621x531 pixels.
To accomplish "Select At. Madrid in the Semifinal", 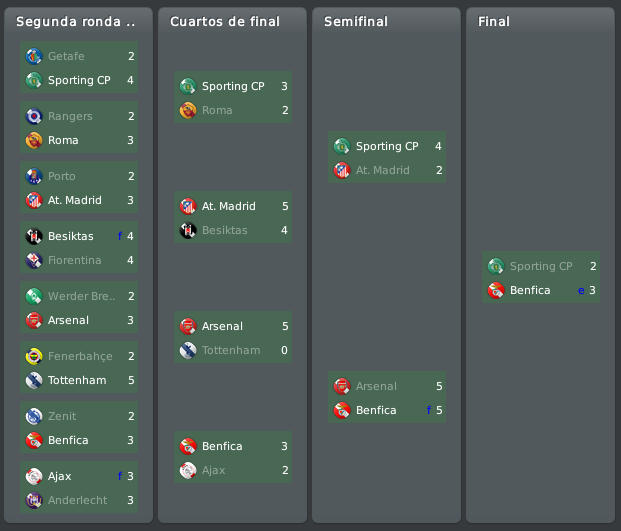I will pyautogui.click(x=383, y=170).
